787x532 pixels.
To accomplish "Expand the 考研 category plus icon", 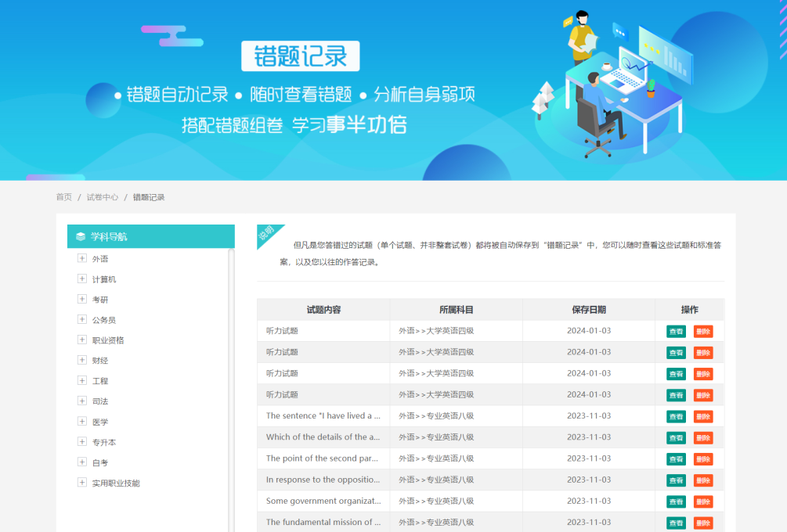I will click(82, 299).
